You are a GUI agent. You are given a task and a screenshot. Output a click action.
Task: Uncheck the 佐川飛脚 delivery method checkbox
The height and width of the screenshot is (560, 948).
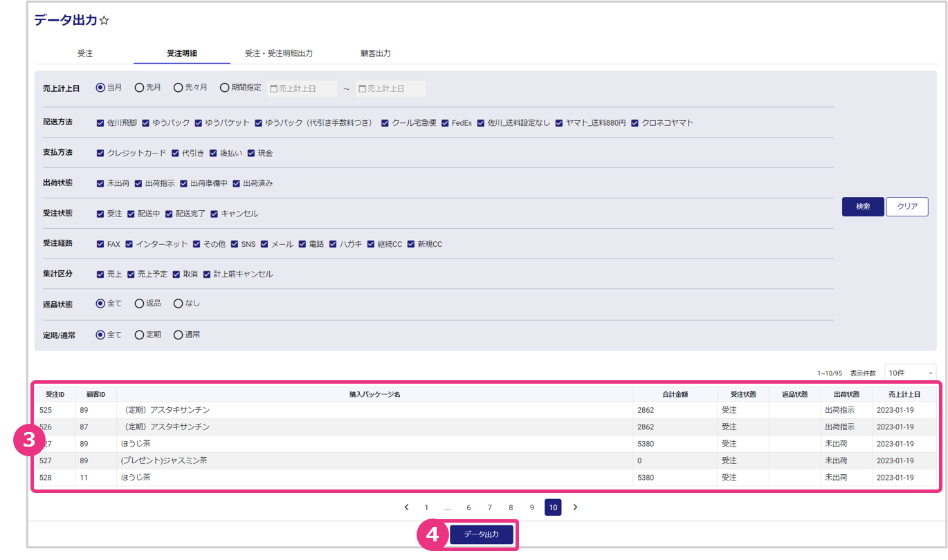101,123
